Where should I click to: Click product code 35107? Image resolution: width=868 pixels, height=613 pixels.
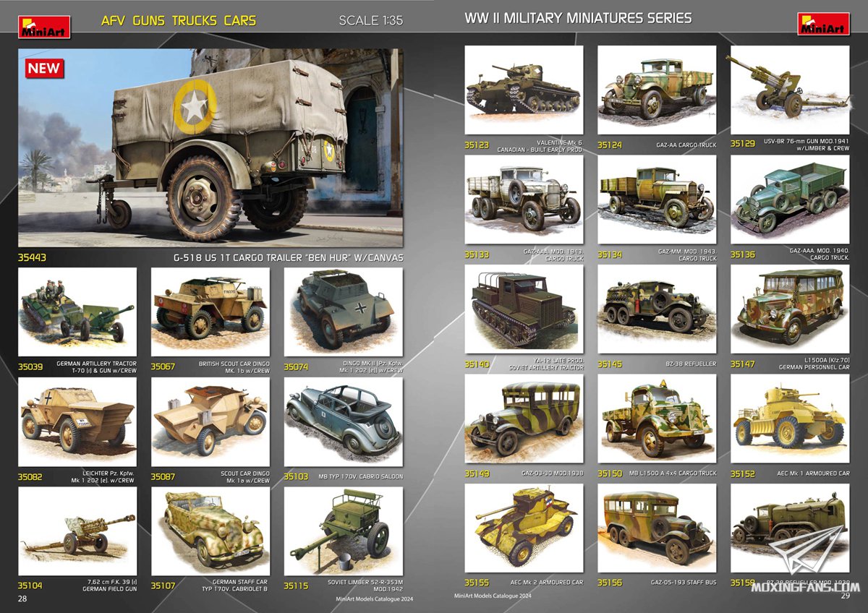point(163,586)
